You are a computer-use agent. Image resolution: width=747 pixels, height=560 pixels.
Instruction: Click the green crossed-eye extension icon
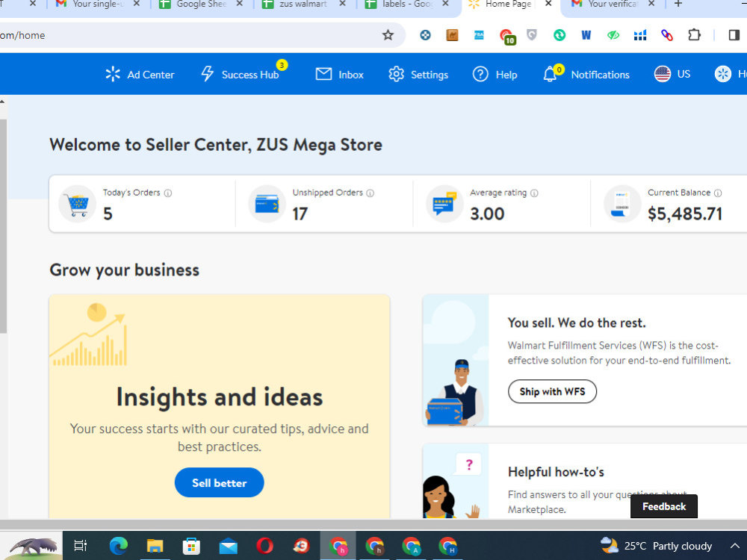[613, 35]
